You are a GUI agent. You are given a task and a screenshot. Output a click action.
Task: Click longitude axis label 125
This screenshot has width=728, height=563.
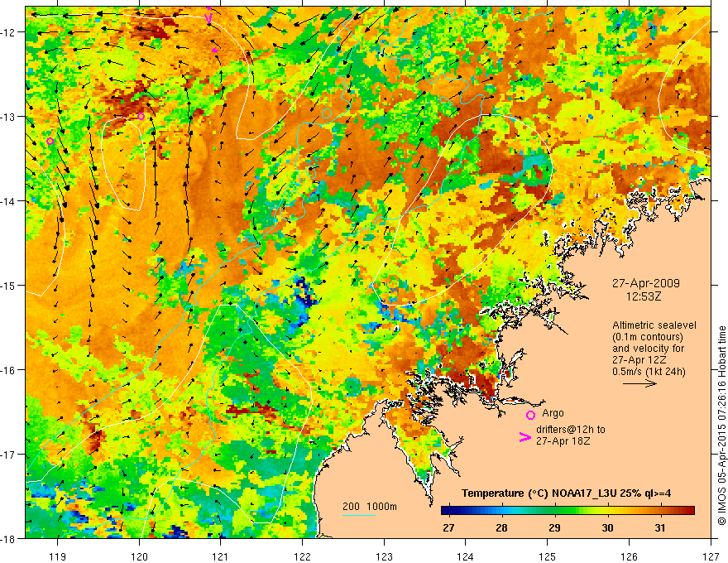pyautogui.click(x=548, y=556)
